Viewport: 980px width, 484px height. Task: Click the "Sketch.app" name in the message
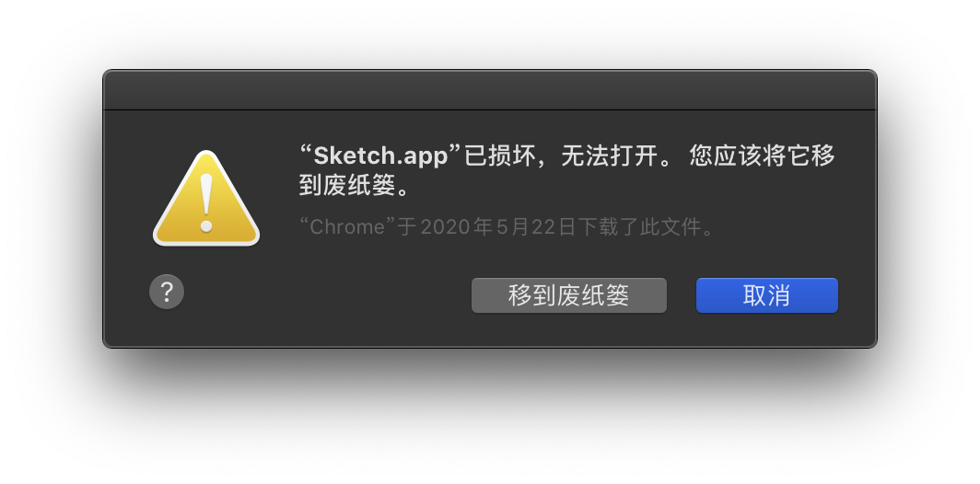click(380, 156)
